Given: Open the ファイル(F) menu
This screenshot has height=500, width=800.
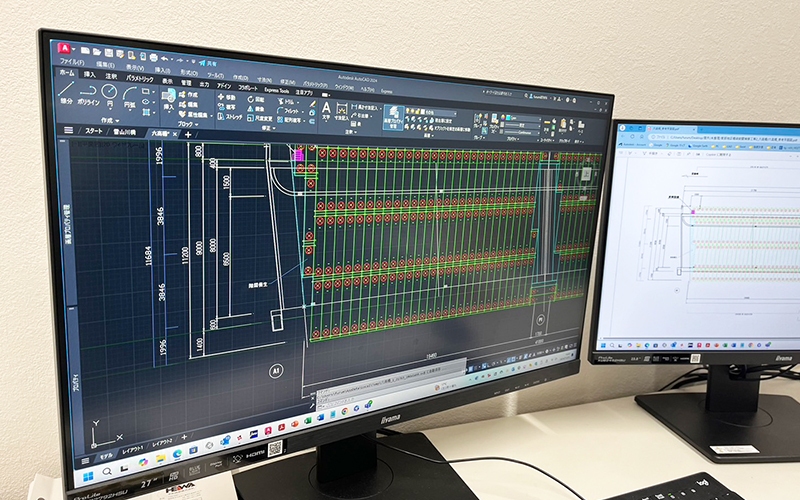Looking at the screenshot, I should point(71,60).
